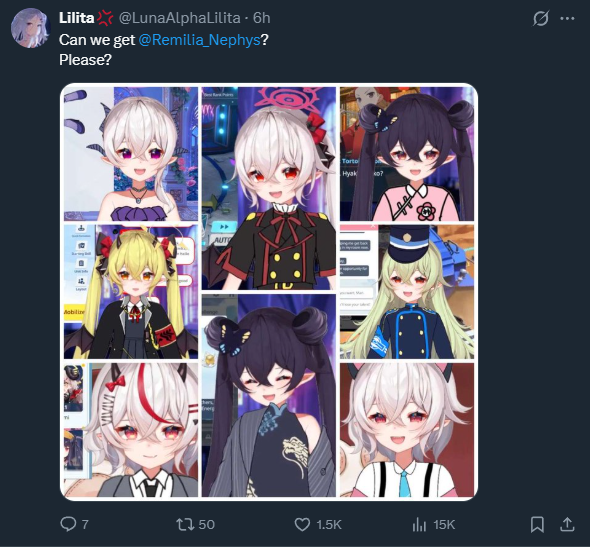
Task: Like the post with heart icon
Action: tap(302, 524)
